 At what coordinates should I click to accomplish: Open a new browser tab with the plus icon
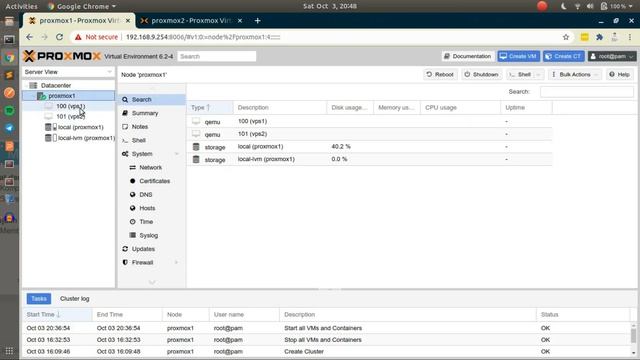tap(258, 20)
